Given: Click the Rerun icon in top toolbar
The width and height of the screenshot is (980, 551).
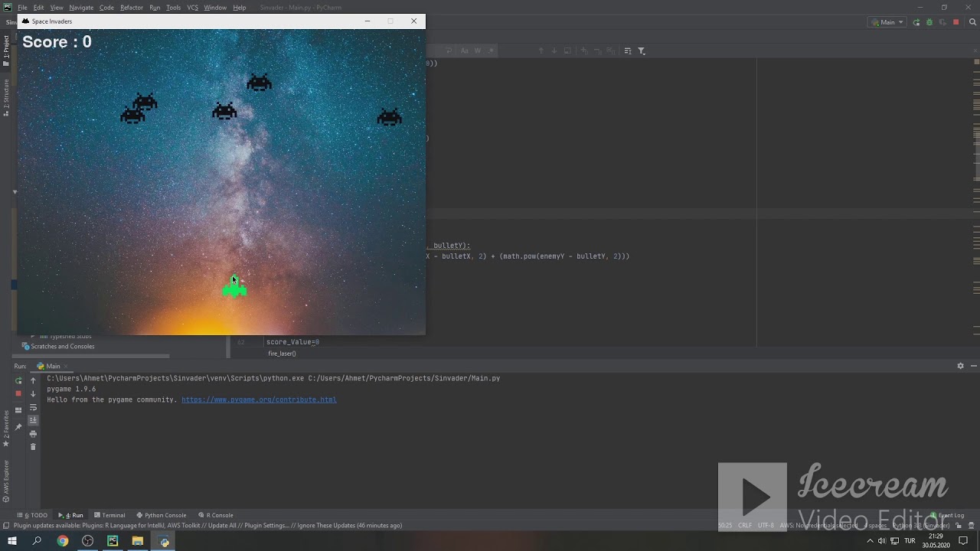Looking at the screenshot, I should pyautogui.click(x=916, y=22).
